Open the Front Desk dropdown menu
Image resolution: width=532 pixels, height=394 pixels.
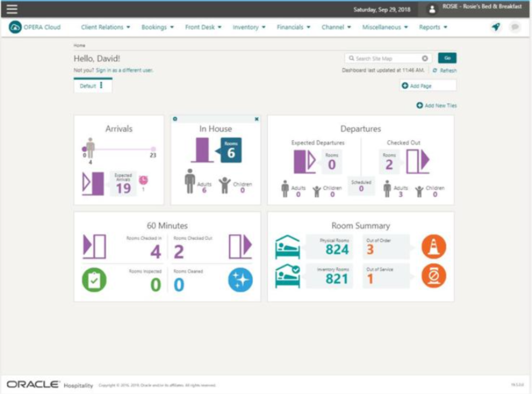pos(203,27)
